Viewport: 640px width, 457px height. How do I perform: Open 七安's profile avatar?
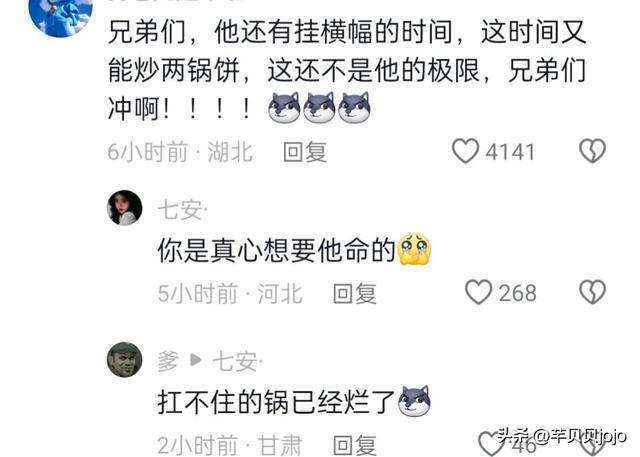point(124,208)
